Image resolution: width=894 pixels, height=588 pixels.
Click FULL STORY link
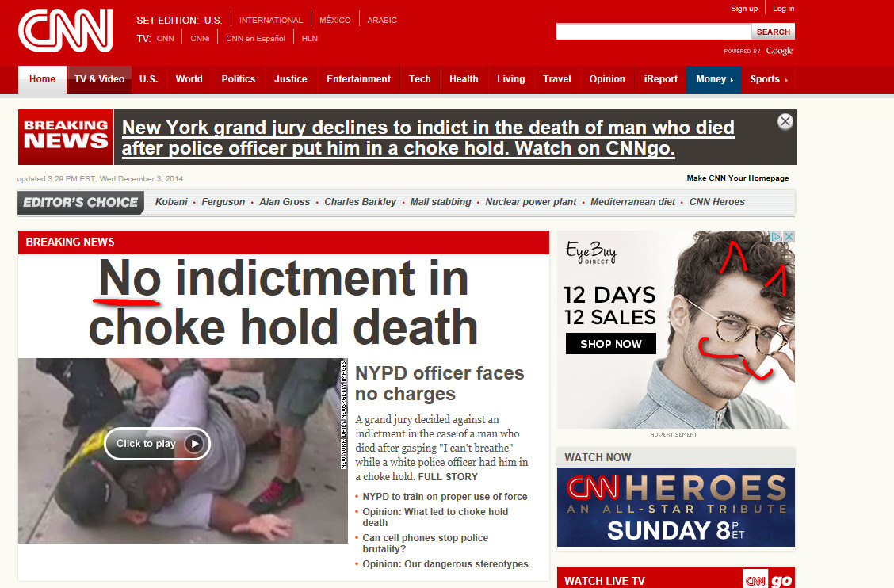point(448,477)
